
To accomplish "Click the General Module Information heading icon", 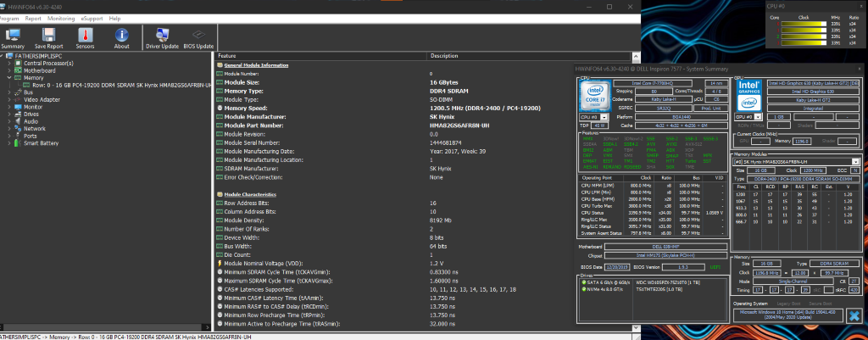I will [x=220, y=65].
